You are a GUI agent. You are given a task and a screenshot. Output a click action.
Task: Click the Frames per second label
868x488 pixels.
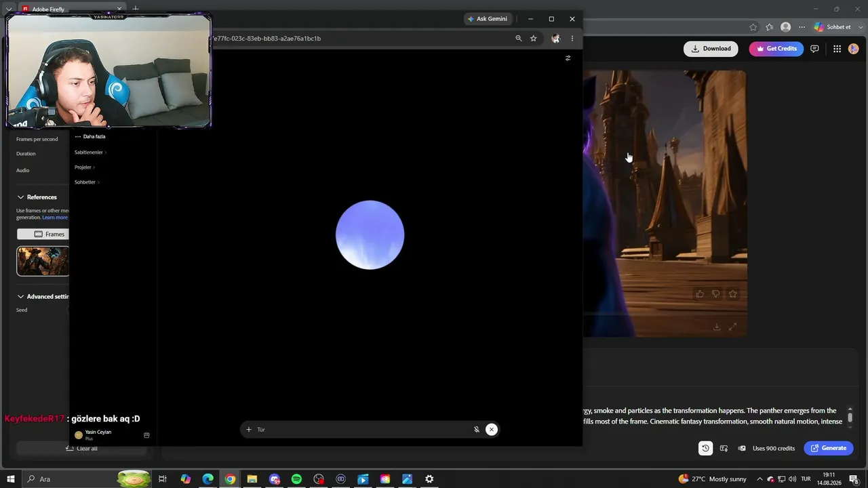click(x=37, y=140)
